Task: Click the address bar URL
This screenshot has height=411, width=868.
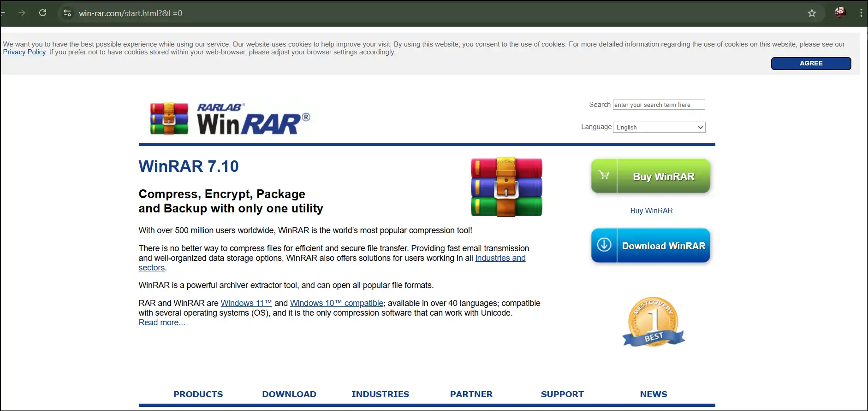Action: click(x=131, y=13)
